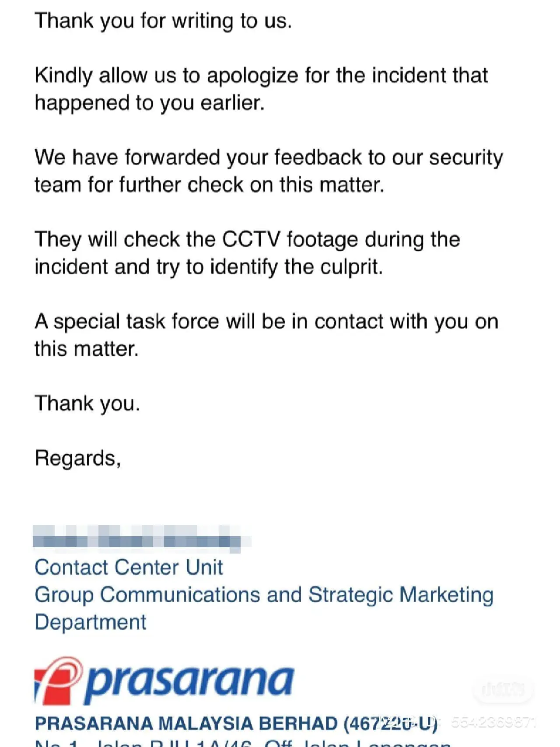
Task: Click the 'Contact Center Unit' signature line
Action: coord(129,568)
